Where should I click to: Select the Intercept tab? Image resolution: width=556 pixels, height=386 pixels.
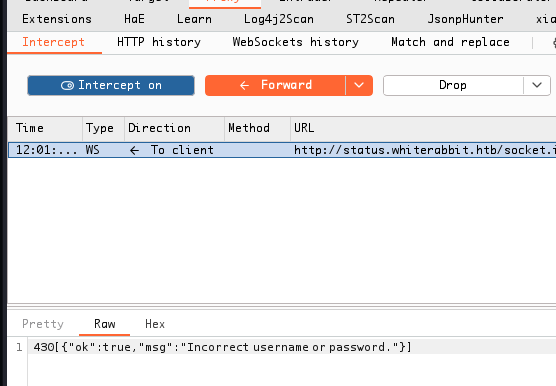[x=54, y=42]
